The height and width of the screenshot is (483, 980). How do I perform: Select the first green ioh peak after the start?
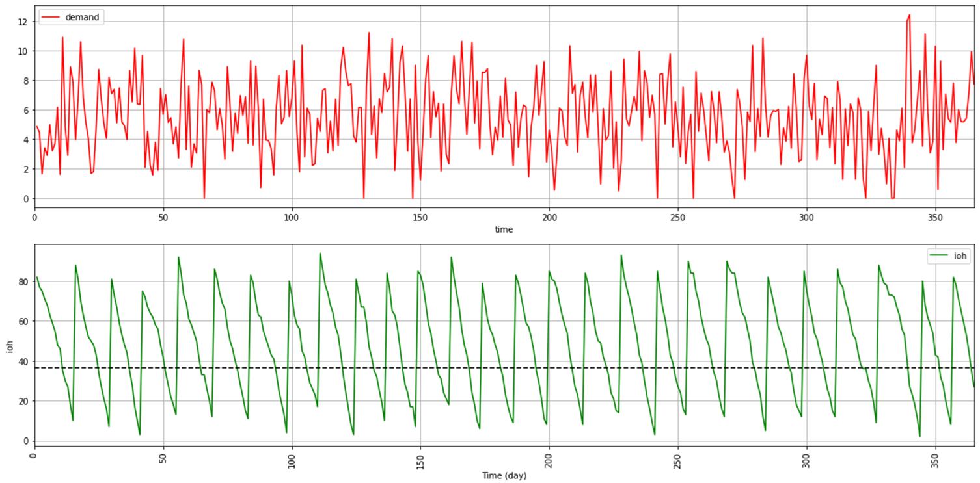tap(75, 265)
